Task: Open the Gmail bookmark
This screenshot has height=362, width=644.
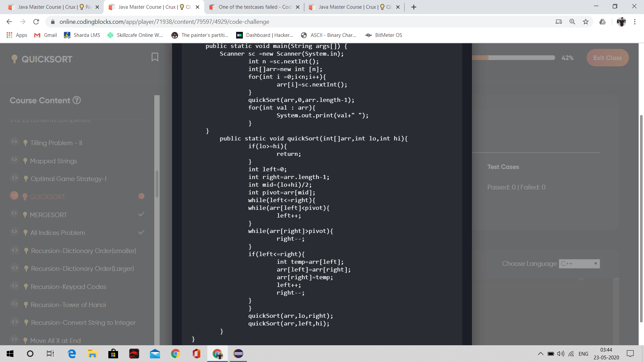Action: point(46,35)
